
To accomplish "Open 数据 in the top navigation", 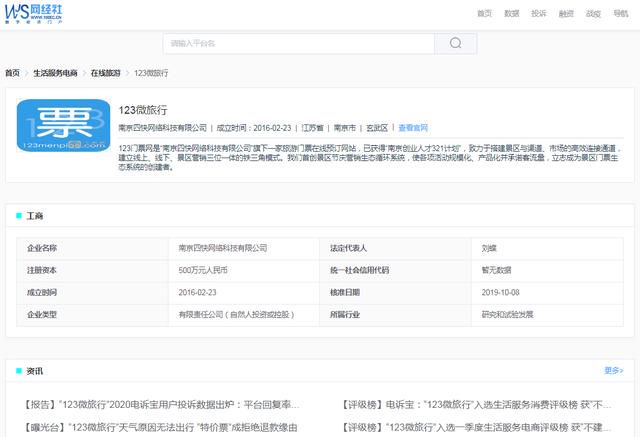I will click(x=511, y=13).
